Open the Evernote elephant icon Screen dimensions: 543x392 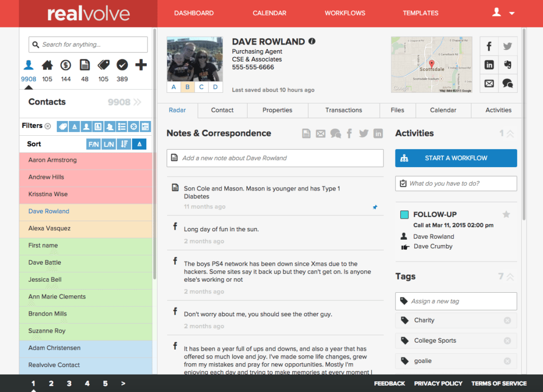[x=507, y=65]
